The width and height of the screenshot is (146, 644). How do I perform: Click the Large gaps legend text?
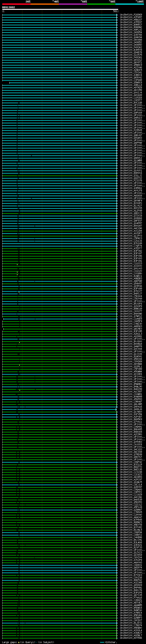click(x=28, y=642)
